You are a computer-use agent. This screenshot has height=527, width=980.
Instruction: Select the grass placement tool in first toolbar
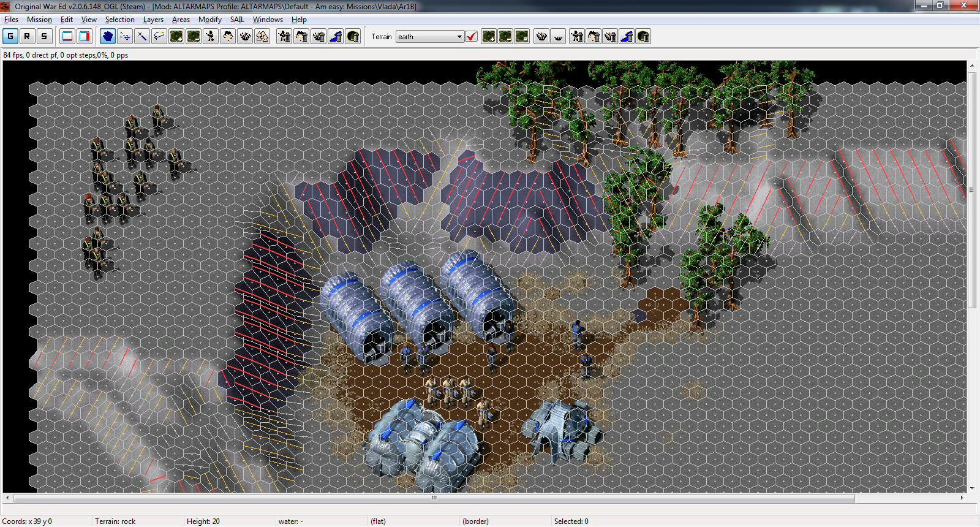pyautogui.click(x=245, y=36)
